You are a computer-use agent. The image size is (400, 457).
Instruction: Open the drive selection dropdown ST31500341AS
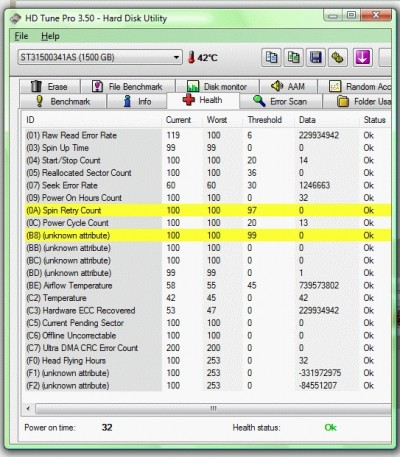coord(100,57)
